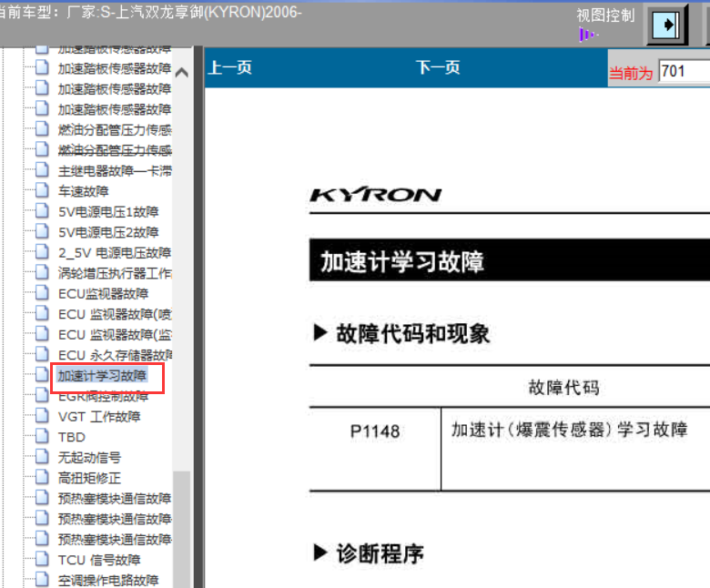This screenshot has height=588, width=710.
Task: Select tree item ECU监视器故障
Action: coord(104,294)
